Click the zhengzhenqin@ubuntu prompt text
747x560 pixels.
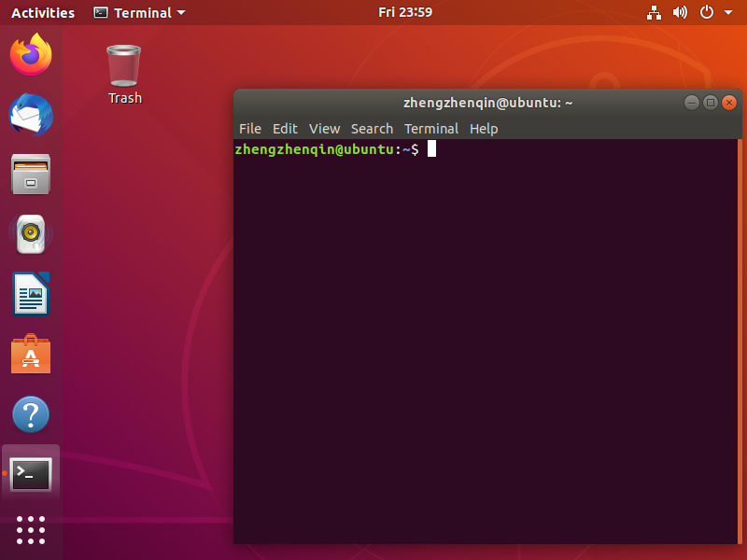(315, 149)
